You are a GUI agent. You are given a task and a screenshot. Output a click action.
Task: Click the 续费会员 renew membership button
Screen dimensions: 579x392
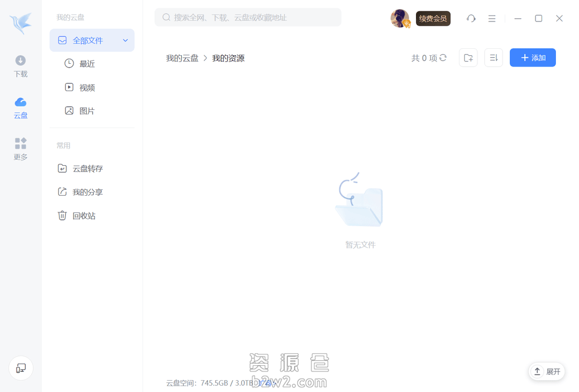click(x=433, y=18)
